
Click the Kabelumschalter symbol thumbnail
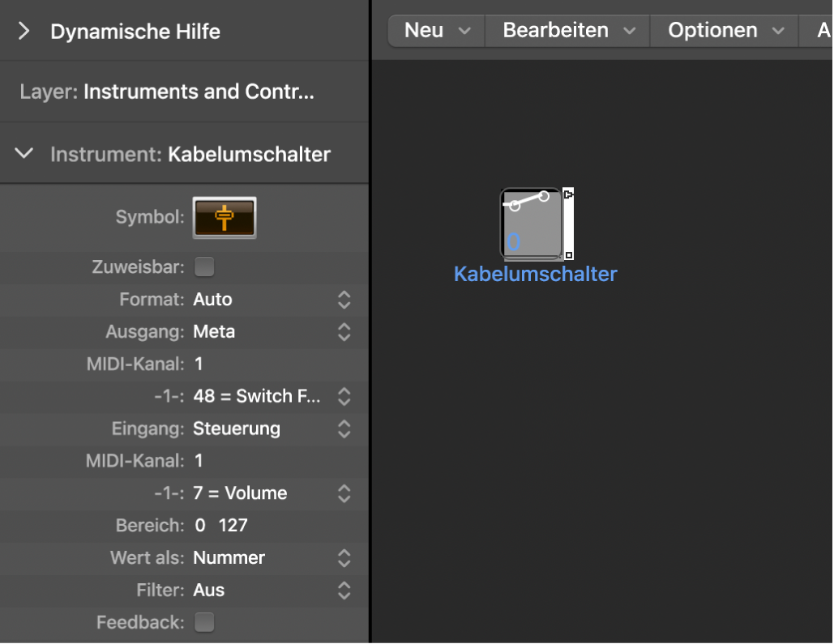225,217
